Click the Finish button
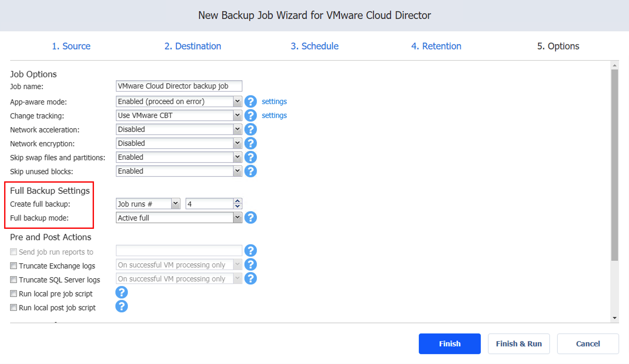This screenshot has height=364, width=629. (x=450, y=344)
